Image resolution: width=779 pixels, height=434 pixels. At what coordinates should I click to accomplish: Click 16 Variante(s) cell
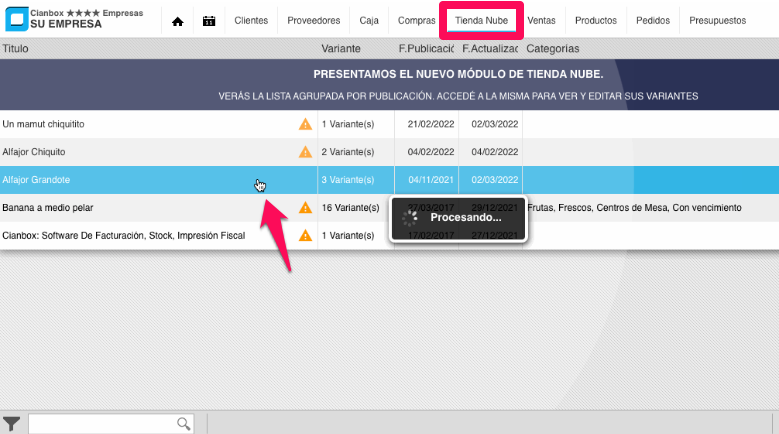point(350,208)
